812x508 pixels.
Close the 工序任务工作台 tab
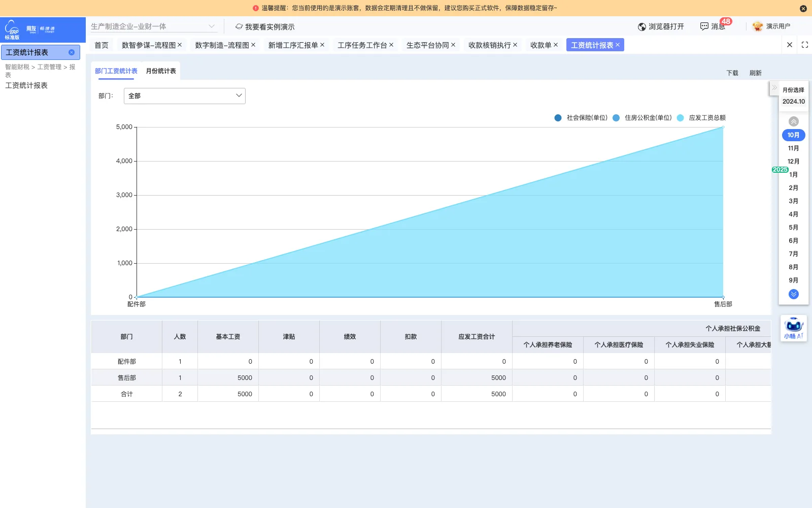click(x=391, y=45)
